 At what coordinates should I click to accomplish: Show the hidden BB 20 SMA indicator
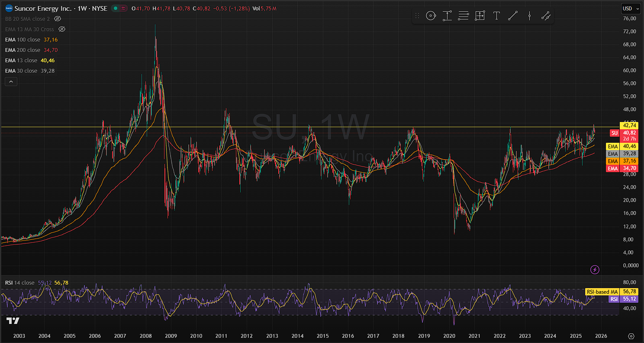click(58, 19)
